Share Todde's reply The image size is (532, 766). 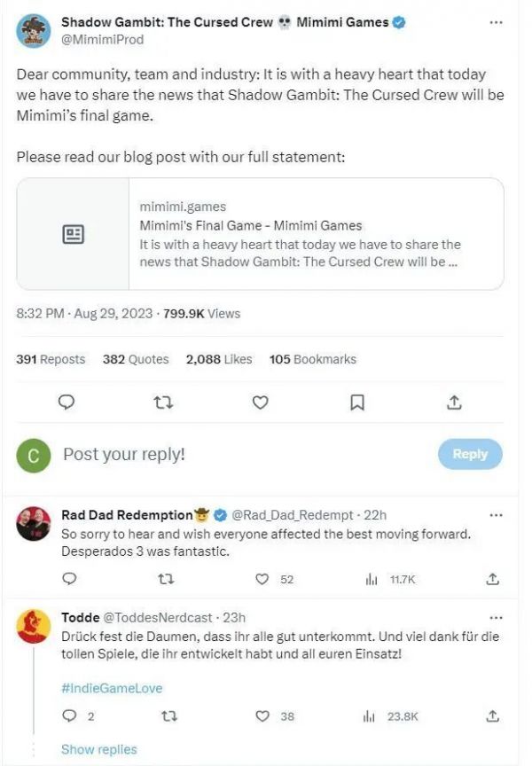tap(492, 715)
